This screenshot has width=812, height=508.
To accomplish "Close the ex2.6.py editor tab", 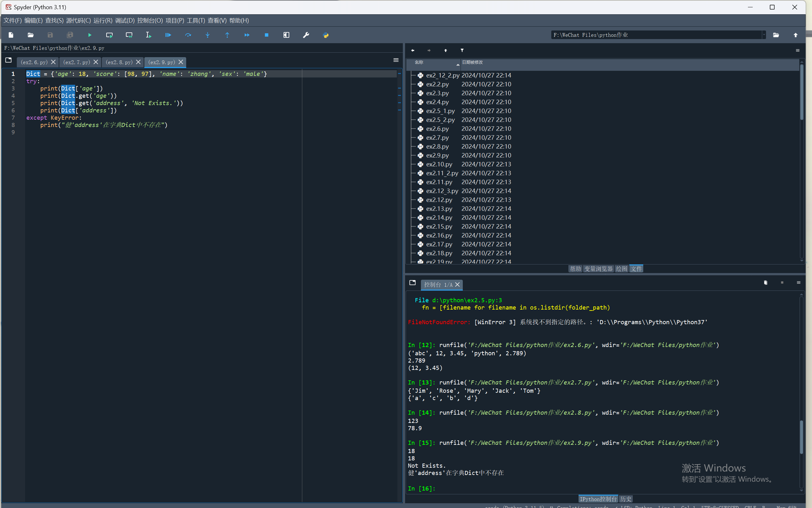I will coord(53,62).
